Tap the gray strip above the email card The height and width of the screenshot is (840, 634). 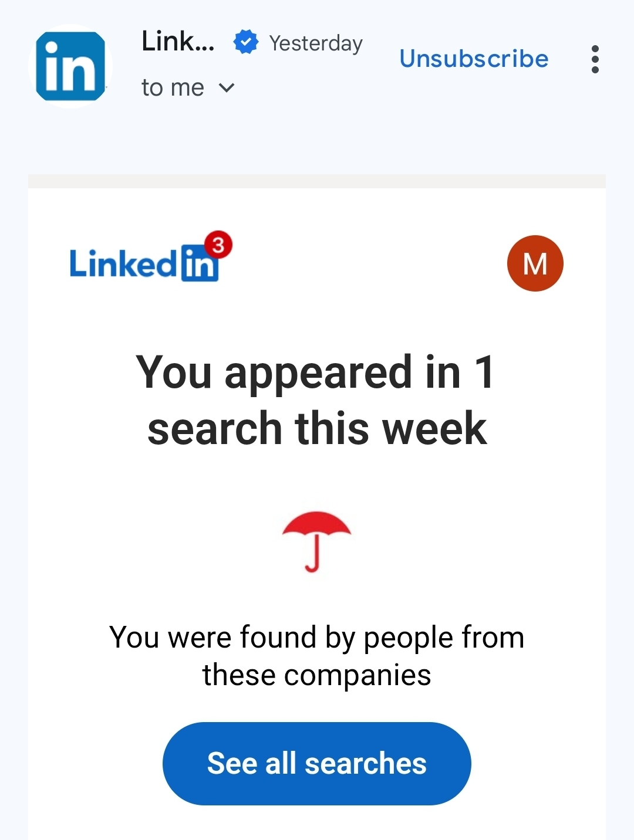click(317, 181)
